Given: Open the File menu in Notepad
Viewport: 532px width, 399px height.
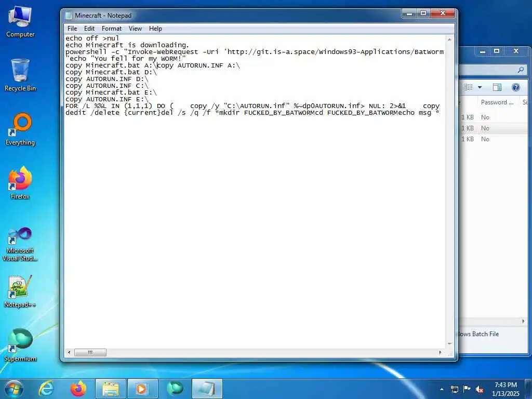Looking at the screenshot, I should [72, 29].
